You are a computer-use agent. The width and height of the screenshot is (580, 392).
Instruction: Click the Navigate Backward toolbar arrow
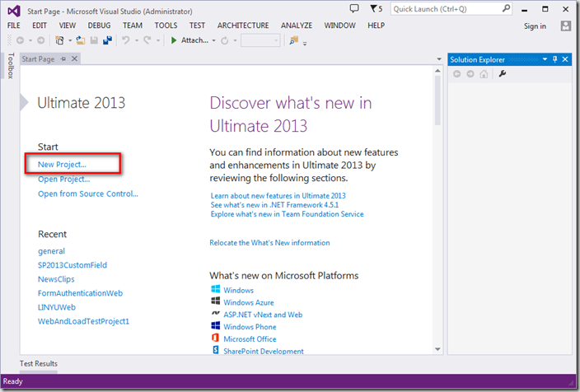click(21, 40)
